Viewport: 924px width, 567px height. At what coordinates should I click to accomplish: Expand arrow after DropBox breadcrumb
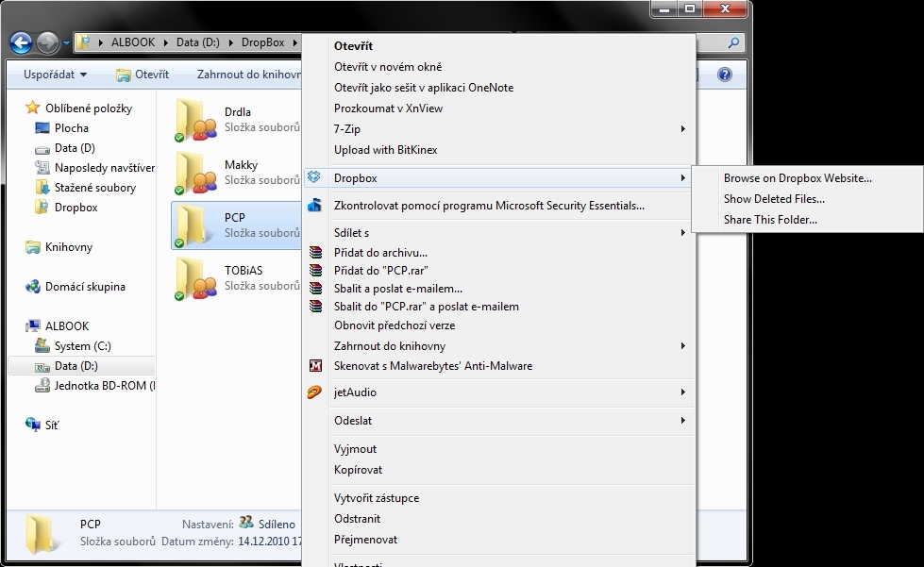[295, 43]
